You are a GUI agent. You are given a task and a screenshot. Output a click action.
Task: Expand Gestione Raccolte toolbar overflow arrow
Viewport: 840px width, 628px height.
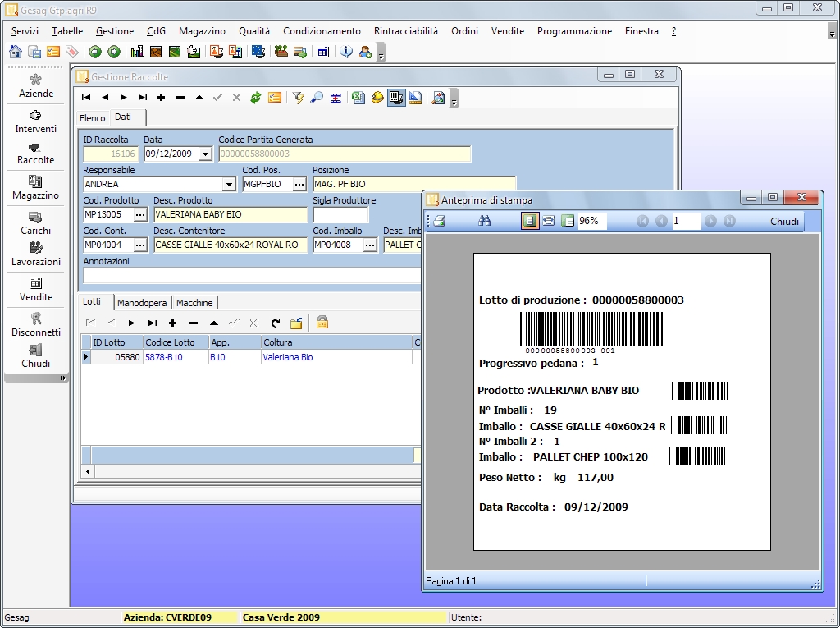[454, 99]
